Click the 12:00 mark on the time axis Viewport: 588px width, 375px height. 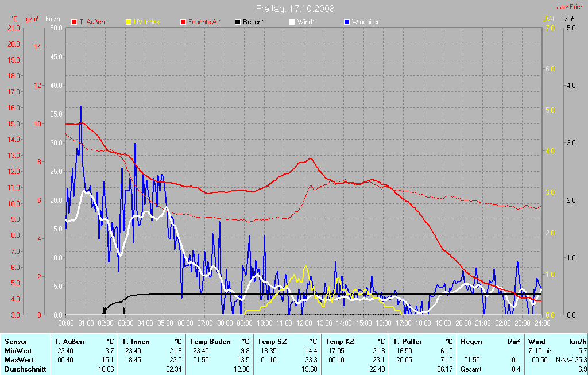click(x=304, y=323)
